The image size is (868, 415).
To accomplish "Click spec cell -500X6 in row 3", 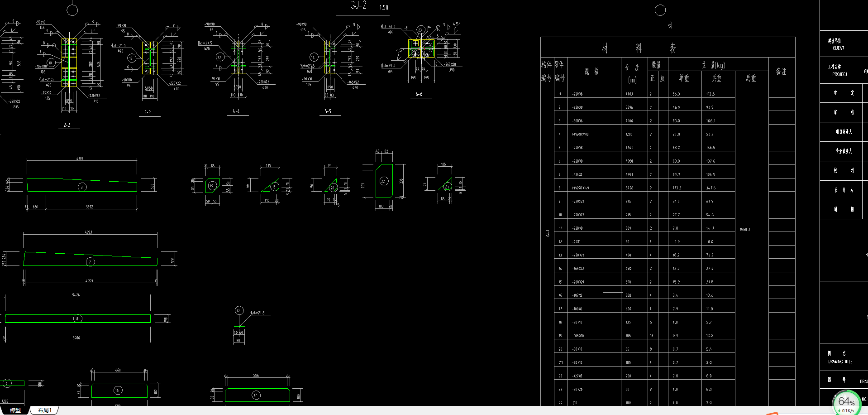I will pos(577,121).
